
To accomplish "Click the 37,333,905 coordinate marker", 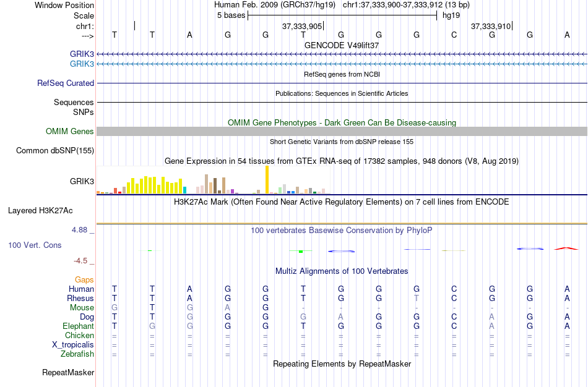I will click(302, 26).
